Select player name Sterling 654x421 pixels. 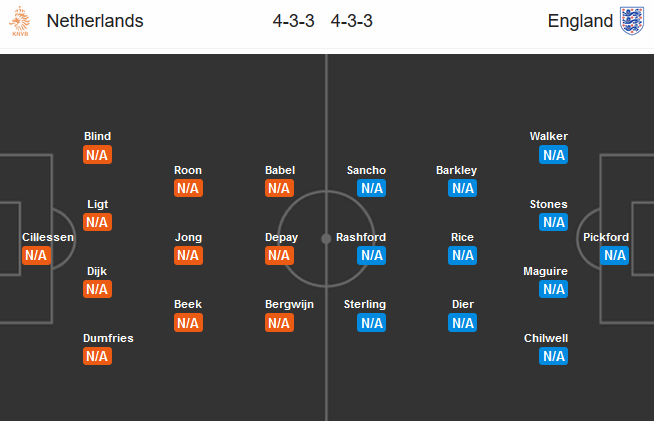365,305
